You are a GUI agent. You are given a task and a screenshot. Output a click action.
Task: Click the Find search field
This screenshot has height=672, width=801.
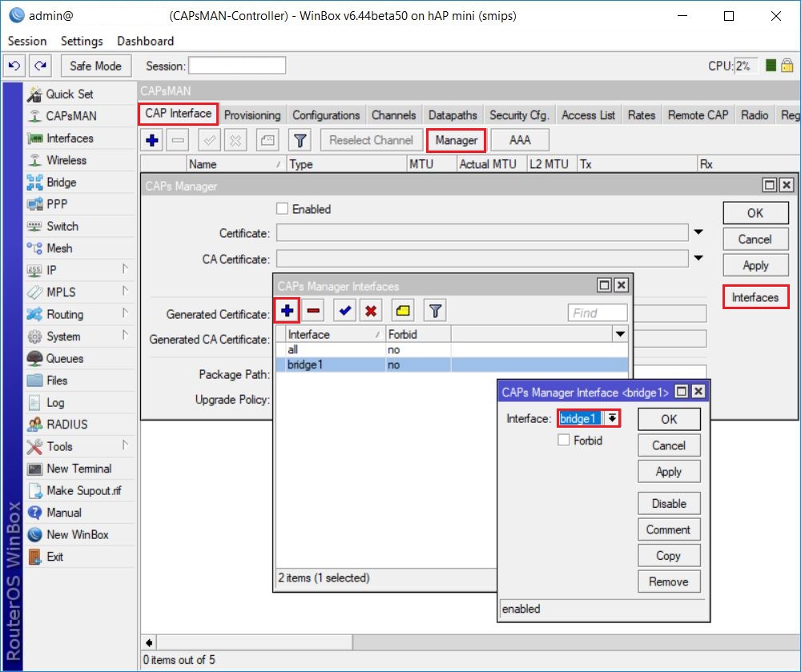pos(598,313)
